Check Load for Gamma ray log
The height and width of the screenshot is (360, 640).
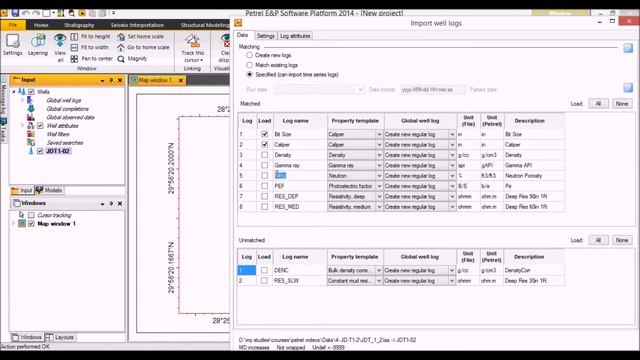pos(264,165)
